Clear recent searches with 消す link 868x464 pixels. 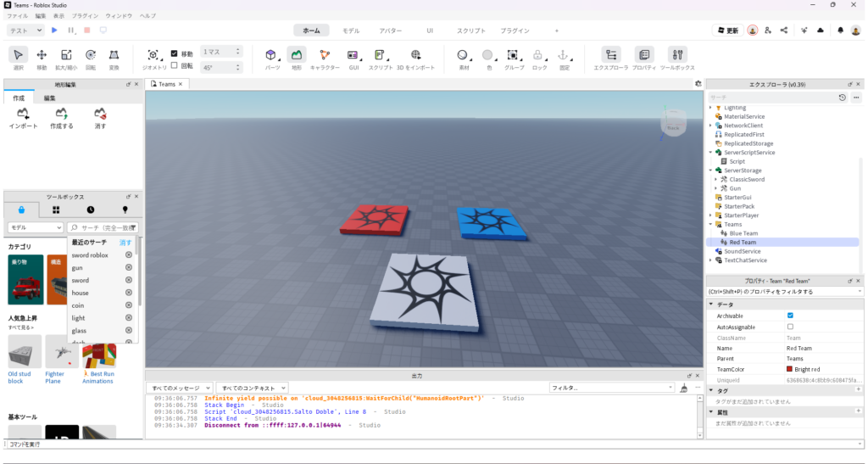(125, 243)
